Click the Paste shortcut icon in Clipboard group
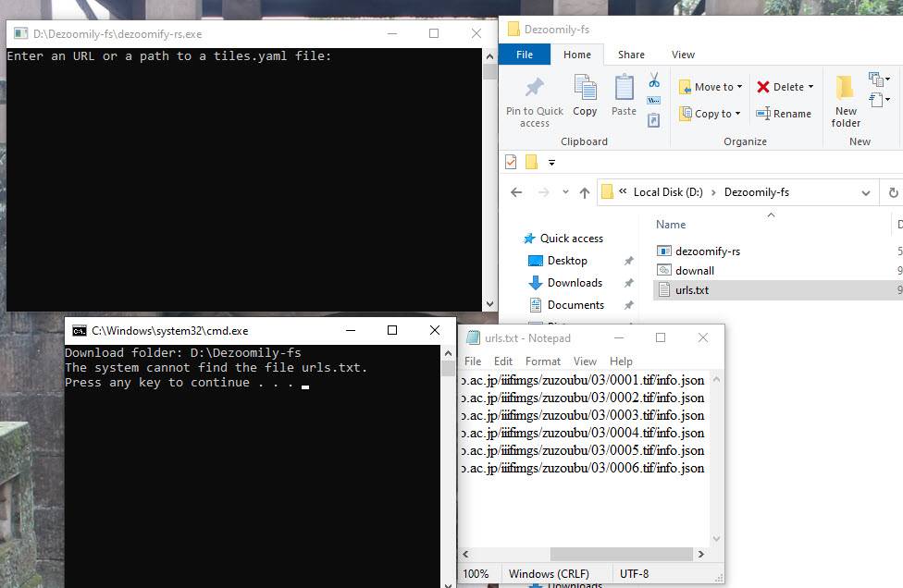 (654, 120)
